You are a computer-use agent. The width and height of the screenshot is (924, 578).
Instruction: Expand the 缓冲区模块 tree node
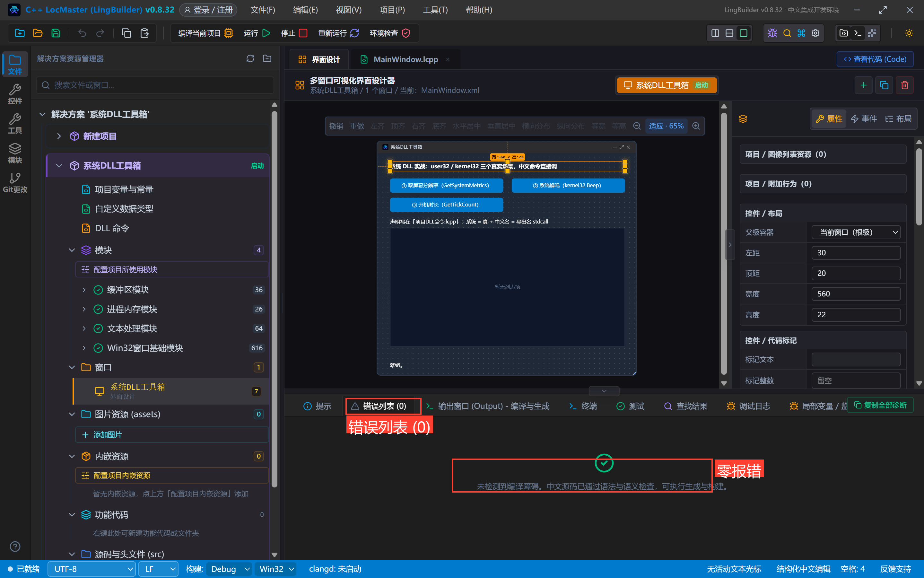[84, 290]
